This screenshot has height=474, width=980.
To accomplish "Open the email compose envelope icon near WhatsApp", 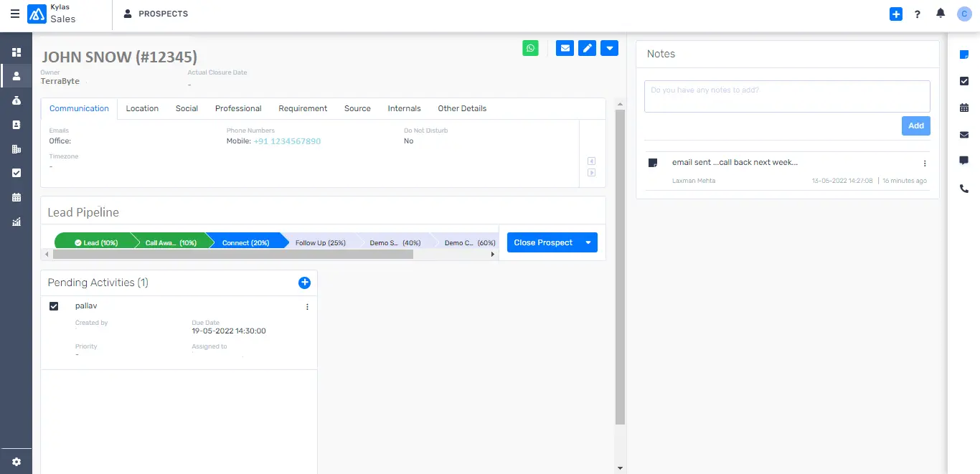I will [x=565, y=47].
